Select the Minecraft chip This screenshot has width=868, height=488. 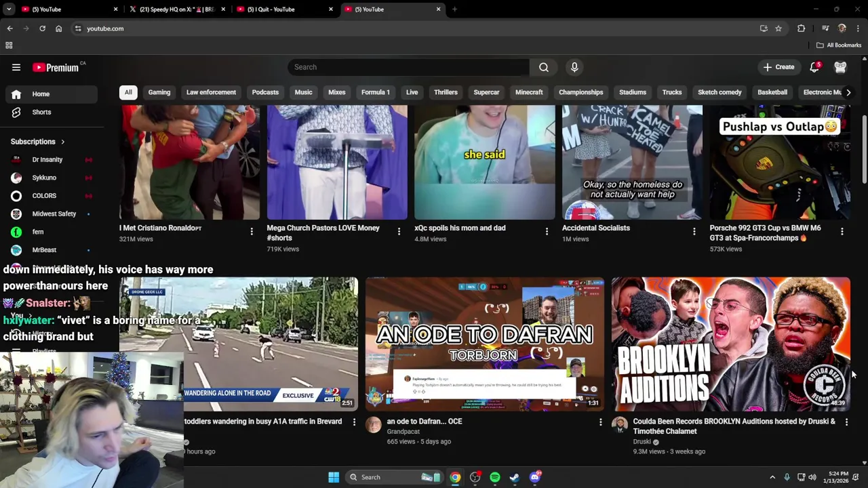[x=529, y=92]
